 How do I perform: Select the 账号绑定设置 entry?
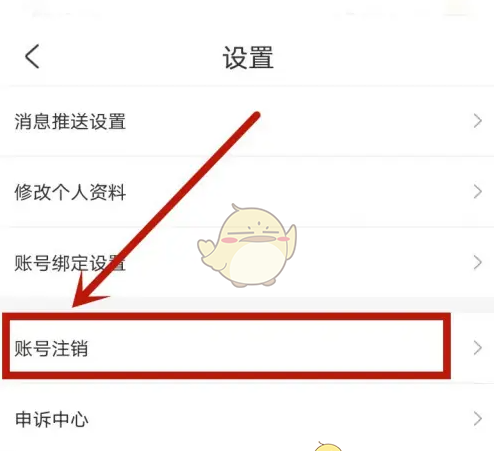[x=247, y=263]
